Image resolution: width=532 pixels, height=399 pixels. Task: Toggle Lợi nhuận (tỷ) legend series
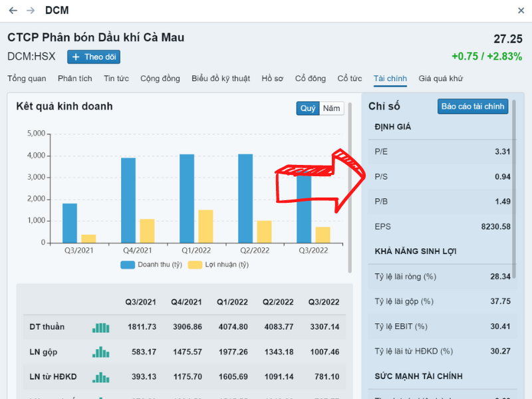218,265
